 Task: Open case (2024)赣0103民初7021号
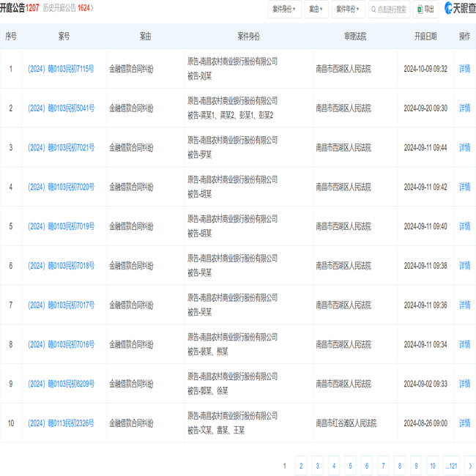[61, 147]
